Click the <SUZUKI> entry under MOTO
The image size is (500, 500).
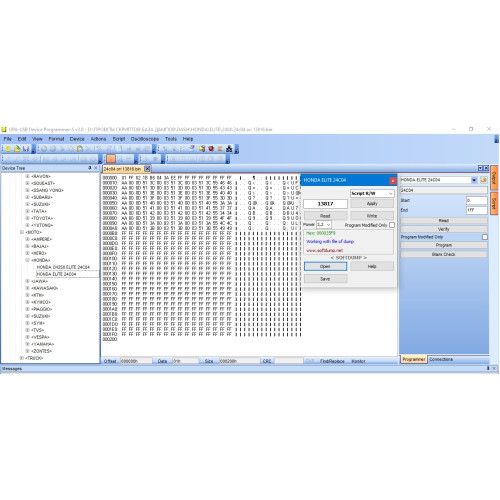[41, 316]
